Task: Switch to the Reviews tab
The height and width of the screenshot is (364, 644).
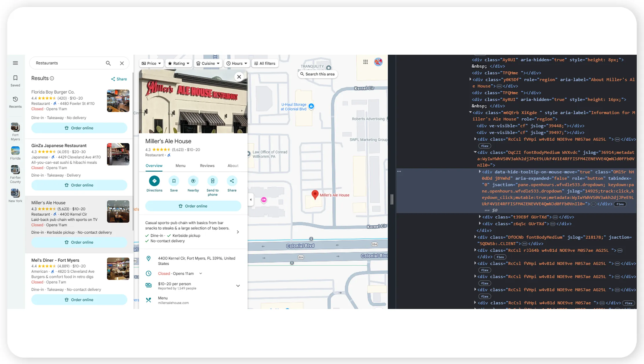Action: point(207,166)
